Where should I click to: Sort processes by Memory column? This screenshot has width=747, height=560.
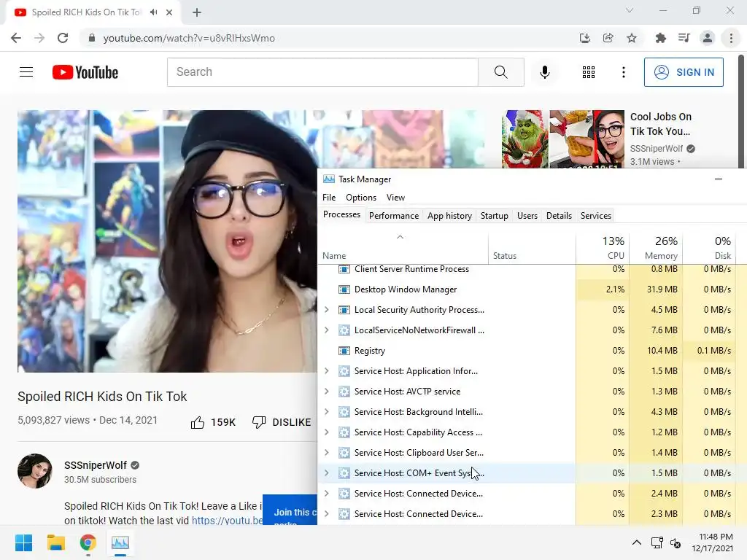tap(656, 248)
